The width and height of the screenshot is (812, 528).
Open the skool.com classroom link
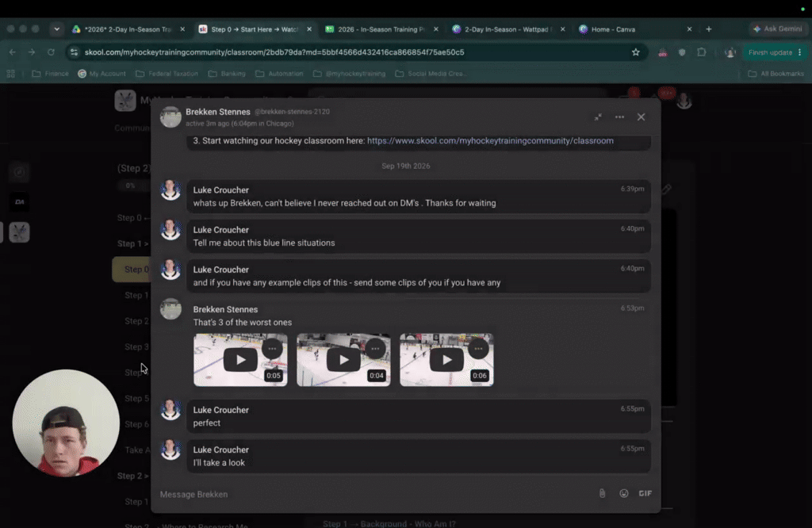point(490,141)
